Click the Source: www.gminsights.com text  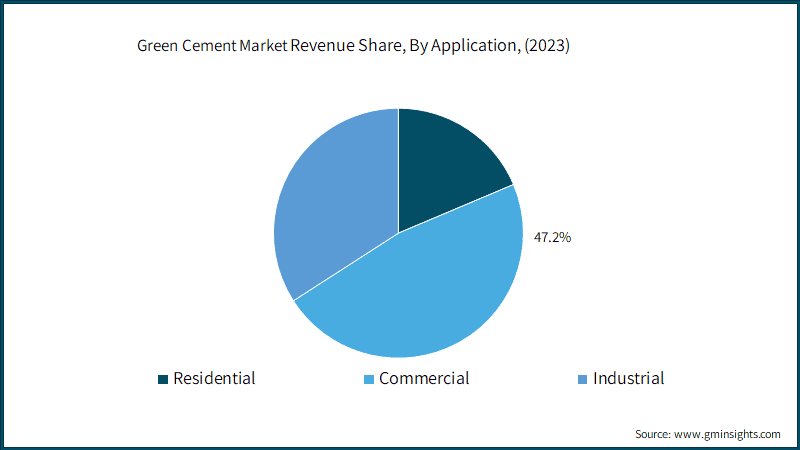708,434
